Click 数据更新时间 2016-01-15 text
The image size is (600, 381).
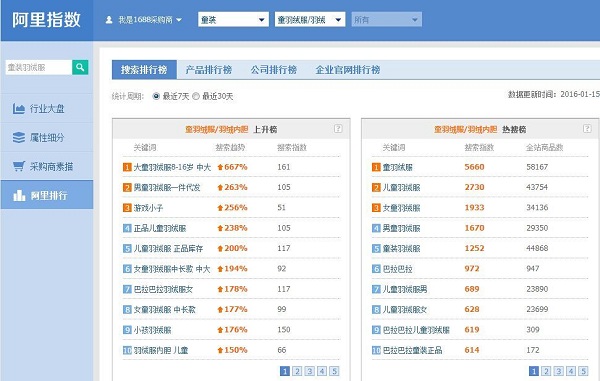554,94
